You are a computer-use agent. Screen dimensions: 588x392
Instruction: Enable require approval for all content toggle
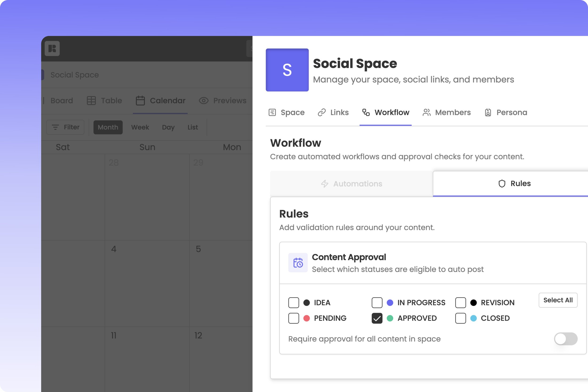tap(565, 339)
